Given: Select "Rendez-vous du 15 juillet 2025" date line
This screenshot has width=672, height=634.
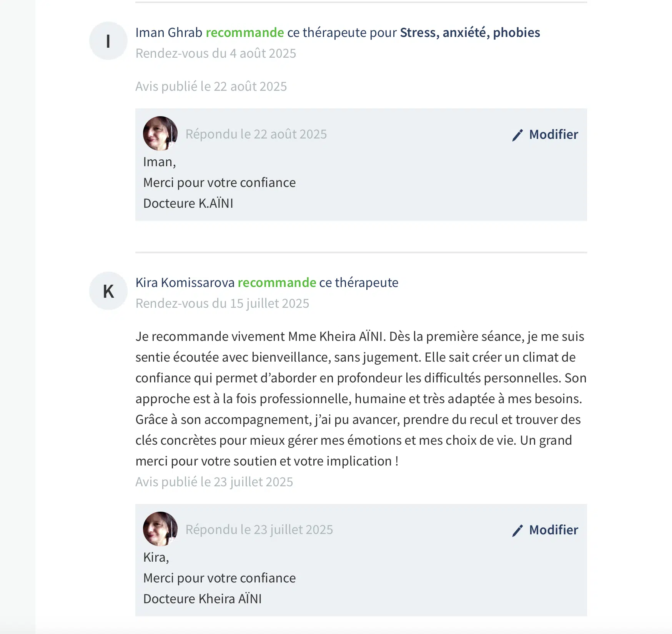Looking at the screenshot, I should [222, 304].
